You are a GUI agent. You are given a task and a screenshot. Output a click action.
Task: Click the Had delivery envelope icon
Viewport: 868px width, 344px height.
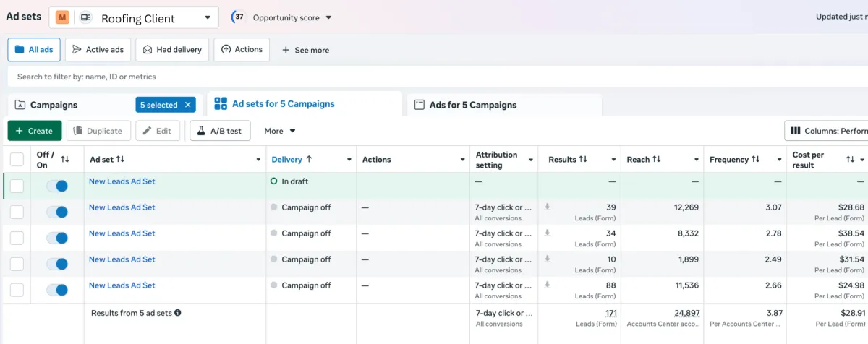[x=148, y=50]
